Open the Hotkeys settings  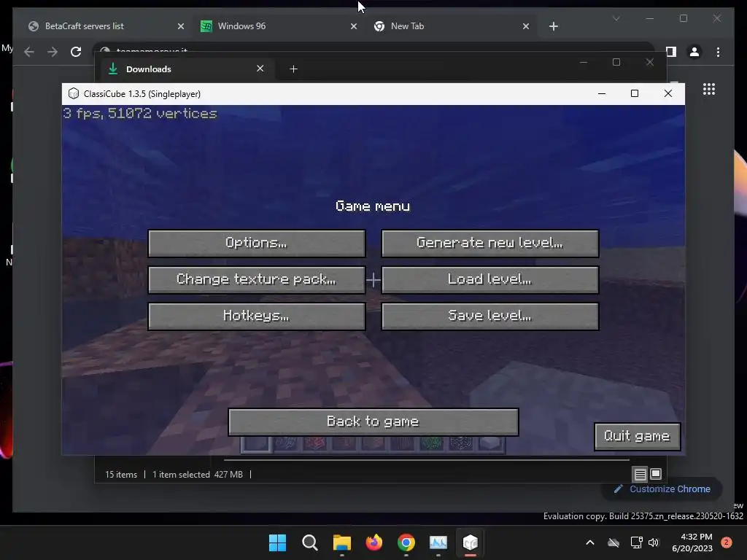click(x=256, y=316)
